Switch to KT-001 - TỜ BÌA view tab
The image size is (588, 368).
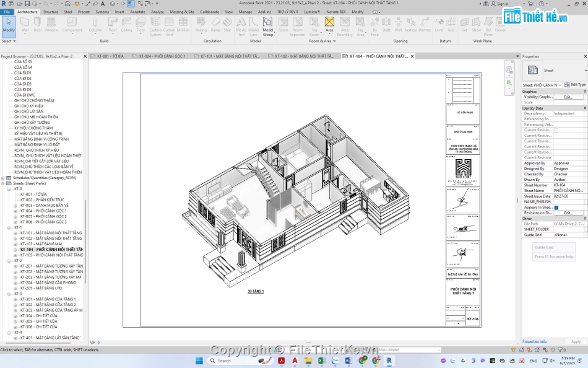pos(110,56)
